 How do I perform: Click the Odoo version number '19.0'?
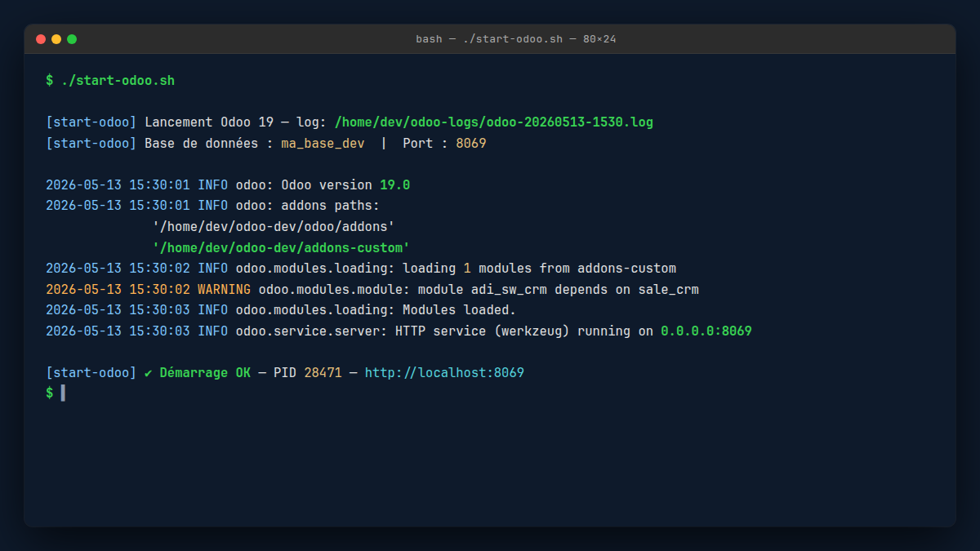point(395,185)
